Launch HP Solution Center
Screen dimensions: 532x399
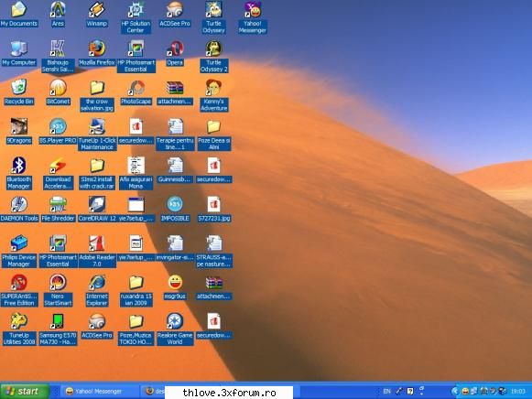coord(136,17)
